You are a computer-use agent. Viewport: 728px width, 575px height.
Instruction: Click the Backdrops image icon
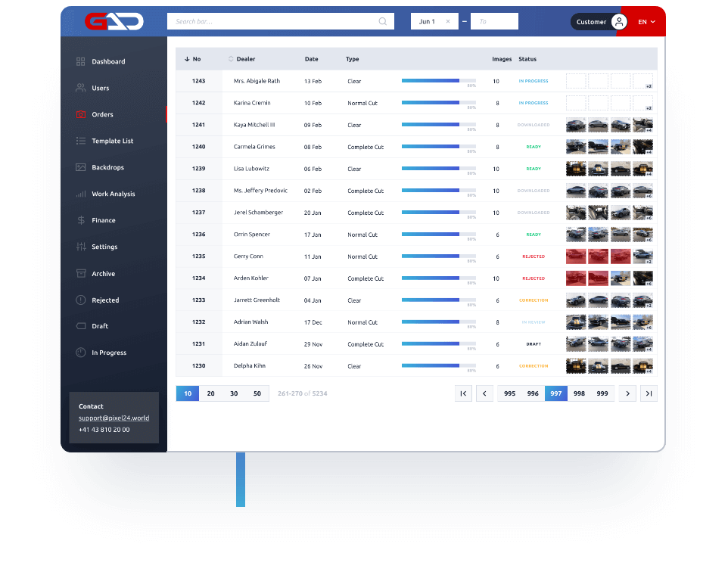[x=80, y=167]
